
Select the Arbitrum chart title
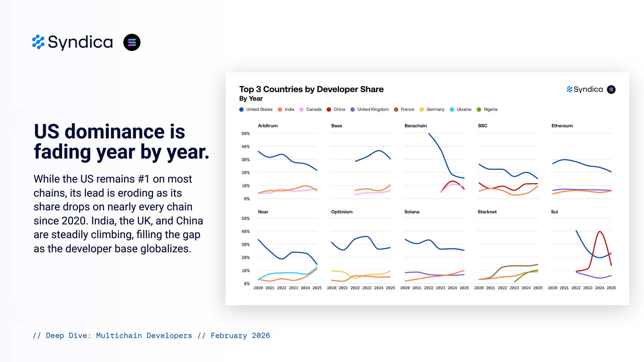(x=268, y=126)
